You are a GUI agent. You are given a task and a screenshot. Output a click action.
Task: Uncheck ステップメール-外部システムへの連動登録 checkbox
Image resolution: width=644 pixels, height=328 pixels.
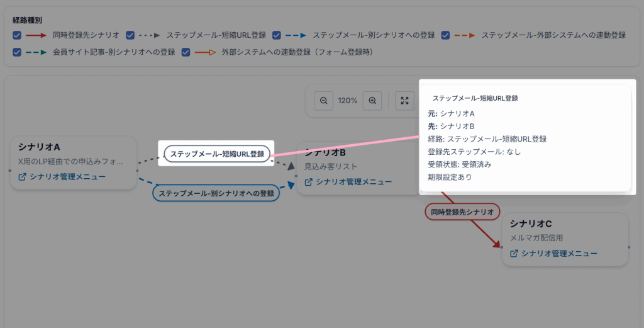[x=445, y=35]
